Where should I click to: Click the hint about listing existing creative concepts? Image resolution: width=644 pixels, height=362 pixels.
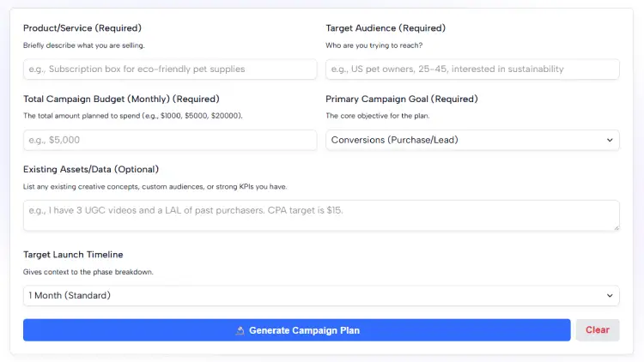155,187
